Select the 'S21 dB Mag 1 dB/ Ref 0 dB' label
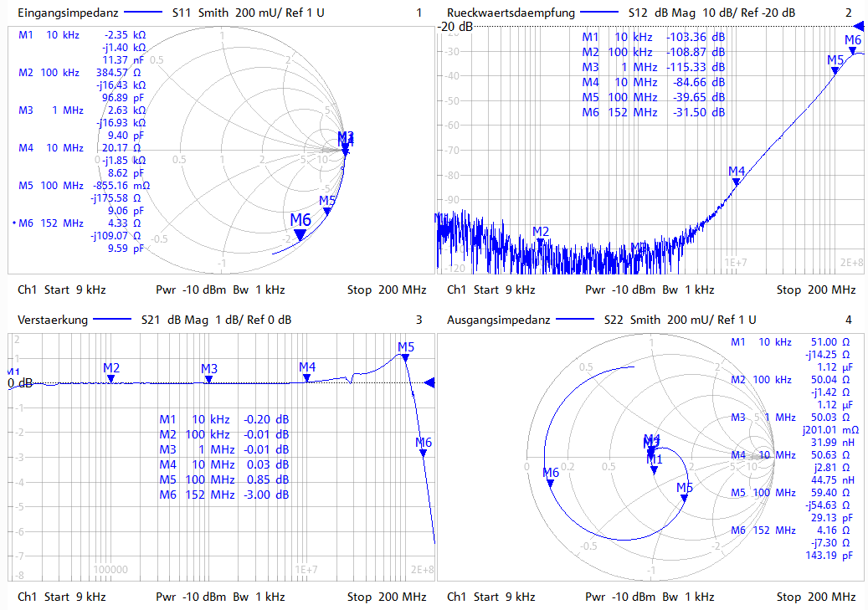Image resolution: width=868 pixels, height=610 pixels. (x=216, y=320)
